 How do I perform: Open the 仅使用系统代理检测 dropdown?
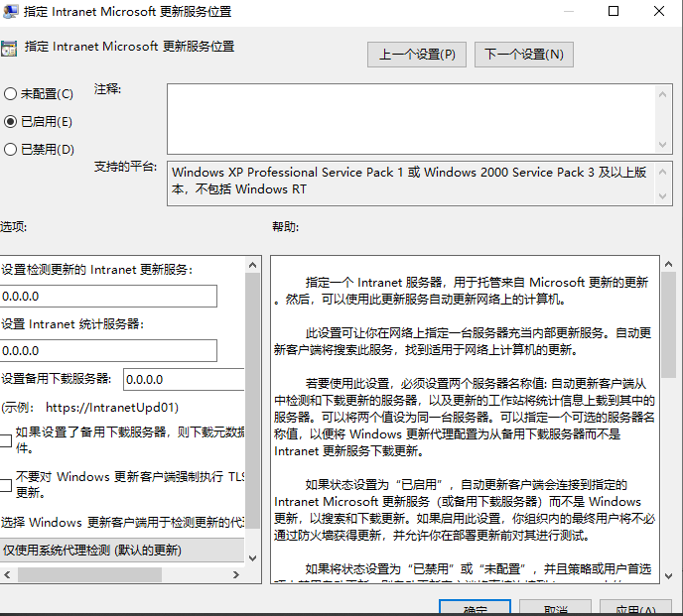point(122,551)
